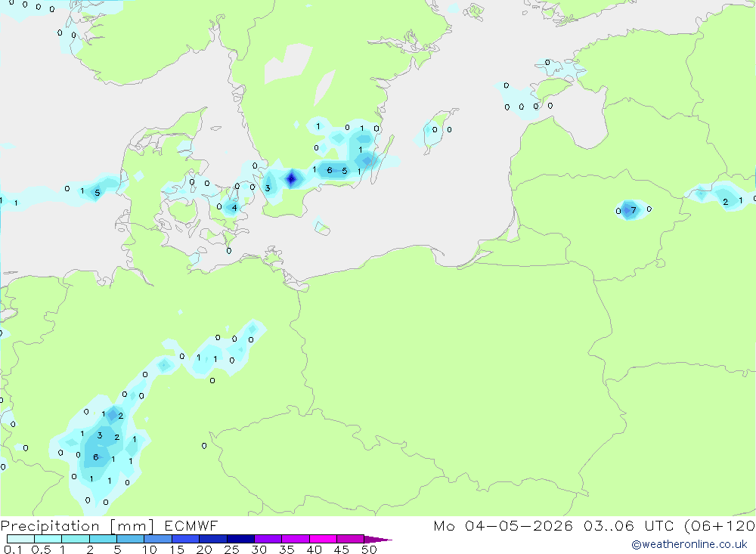Click the 'UTC' label
The width and height of the screenshot is (756, 554).
coord(659,526)
